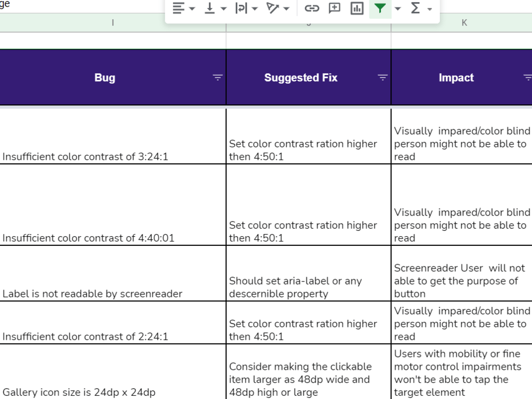This screenshot has height=399, width=532.
Task: Select cell 'Insufficient color contrast of 3:24:1'
Action: tap(113, 136)
